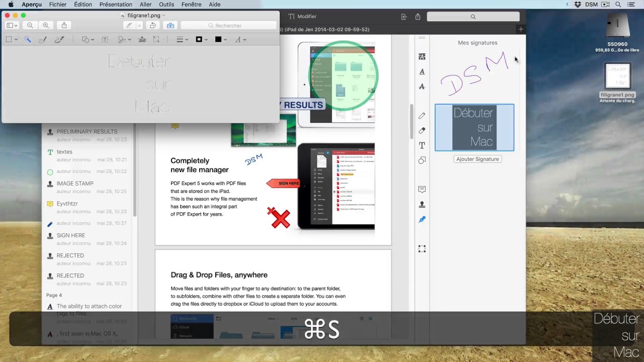This screenshot has width=644, height=362.
Task: Toggle the Markup toolbox button
Action: coord(170,25)
